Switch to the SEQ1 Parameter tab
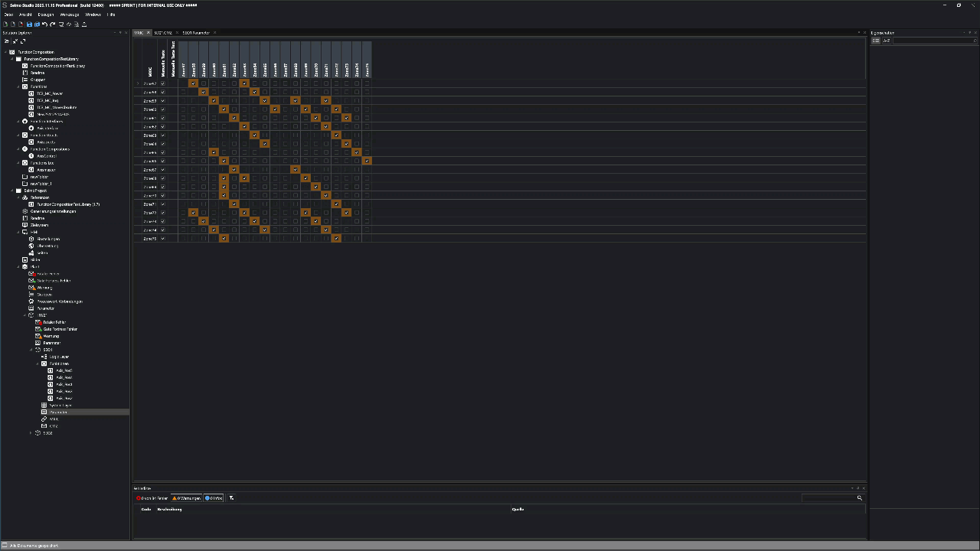This screenshot has width=980, height=551. pos(195,33)
